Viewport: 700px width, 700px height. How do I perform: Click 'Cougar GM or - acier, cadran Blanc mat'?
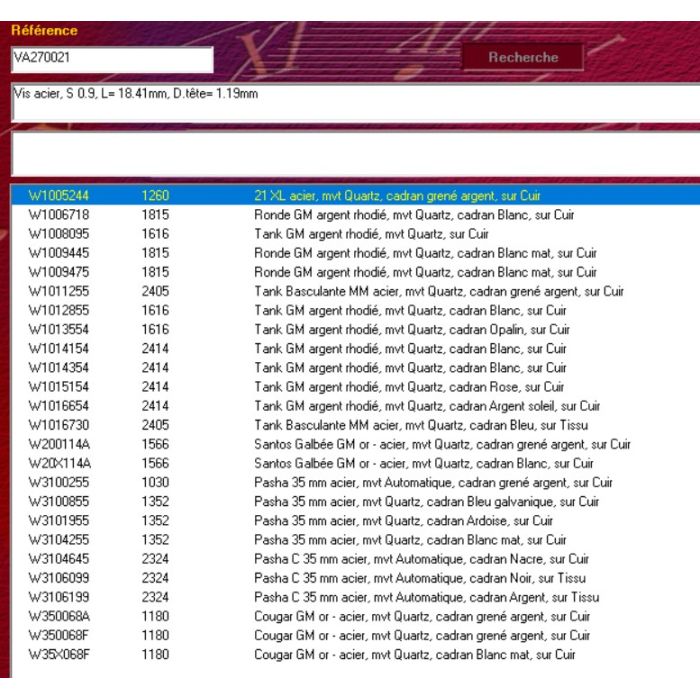[x=415, y=654]
